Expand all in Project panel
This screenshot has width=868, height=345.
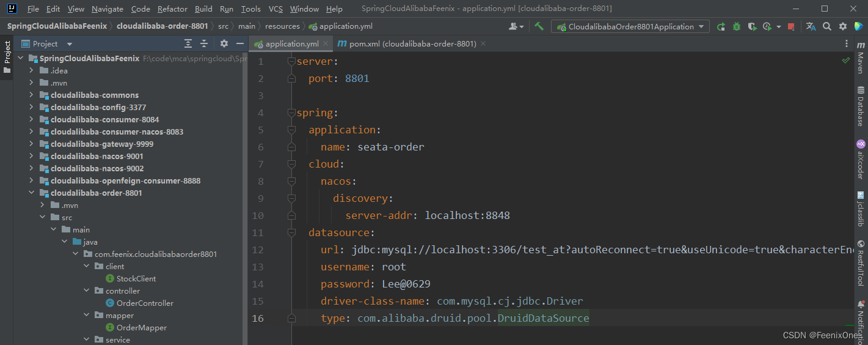click(188, 43)
